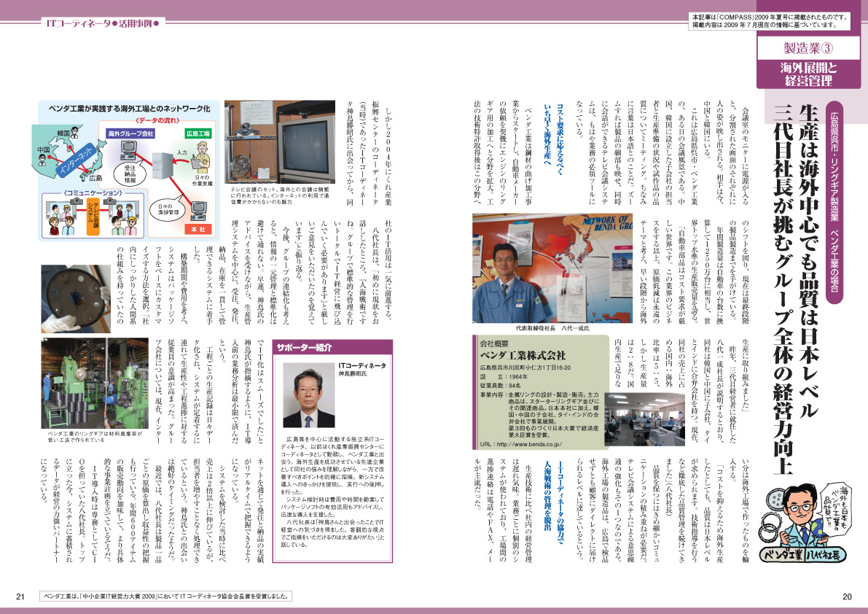Select the 海外グループ会社 label in the diagram
Viewport: 868px width, 614px height.
(130, 133)
